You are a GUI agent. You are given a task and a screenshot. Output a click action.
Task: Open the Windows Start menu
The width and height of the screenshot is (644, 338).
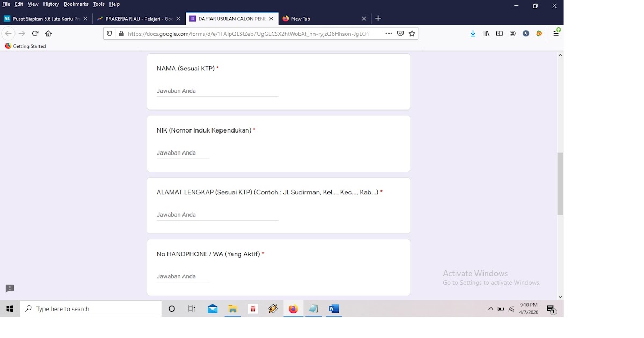click(x=10, y=309)
